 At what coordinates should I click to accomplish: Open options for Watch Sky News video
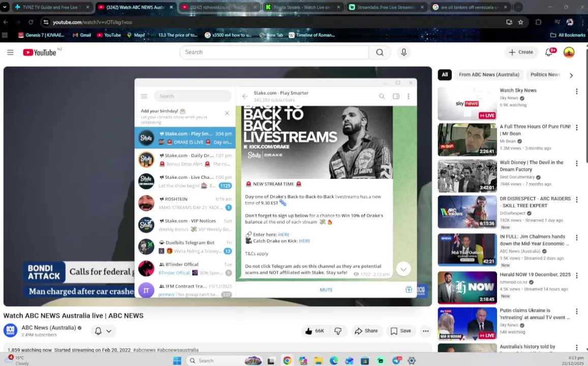tap(577, 91)
